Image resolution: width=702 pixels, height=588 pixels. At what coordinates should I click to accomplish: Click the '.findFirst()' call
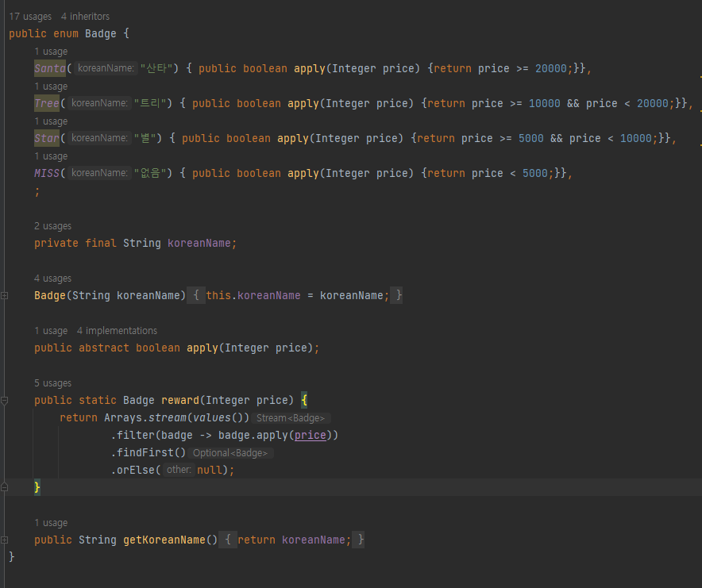[x=148, y=452]
